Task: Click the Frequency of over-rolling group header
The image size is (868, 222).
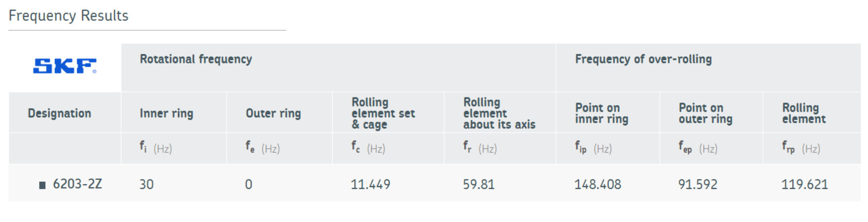Action: tap(643, 59)
